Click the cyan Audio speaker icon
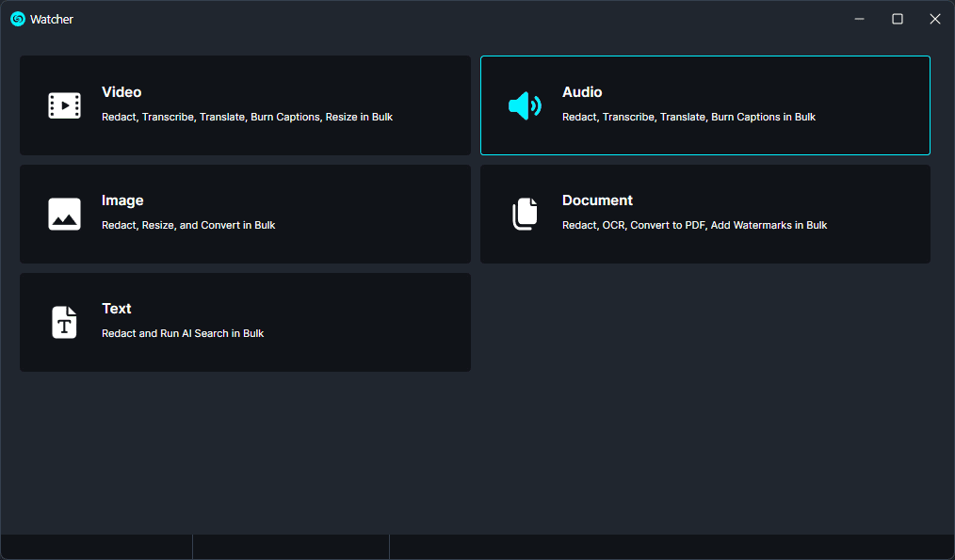Screen dimensions: 955x560 click(525, 105)
